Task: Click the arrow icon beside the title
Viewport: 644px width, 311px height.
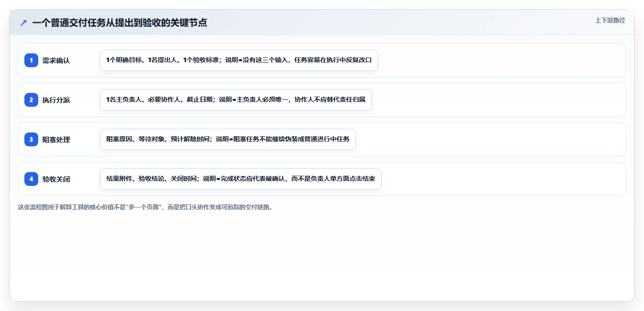Action: tap(23, 23)
